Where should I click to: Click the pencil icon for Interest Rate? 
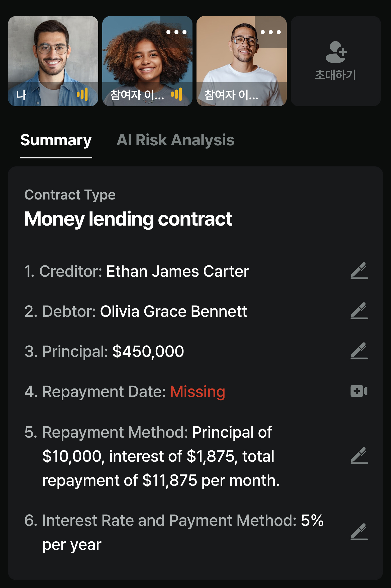[x=359, y=532]
